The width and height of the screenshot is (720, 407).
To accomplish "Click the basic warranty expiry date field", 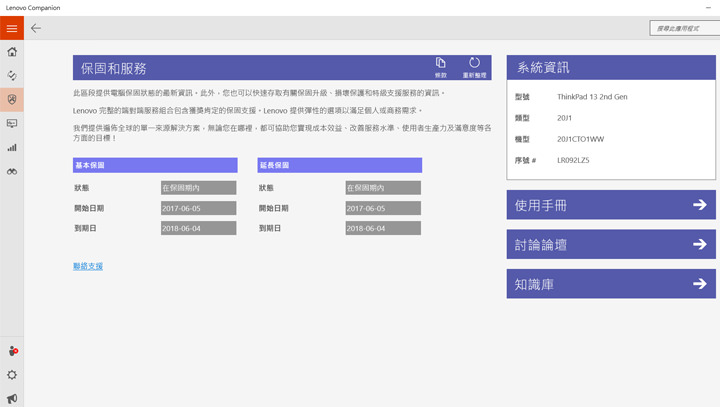I will pos(198,228).
